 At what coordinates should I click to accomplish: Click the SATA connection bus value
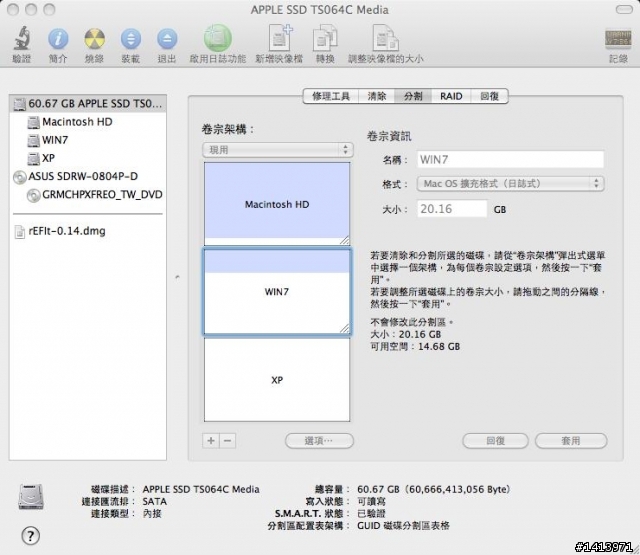154,502
